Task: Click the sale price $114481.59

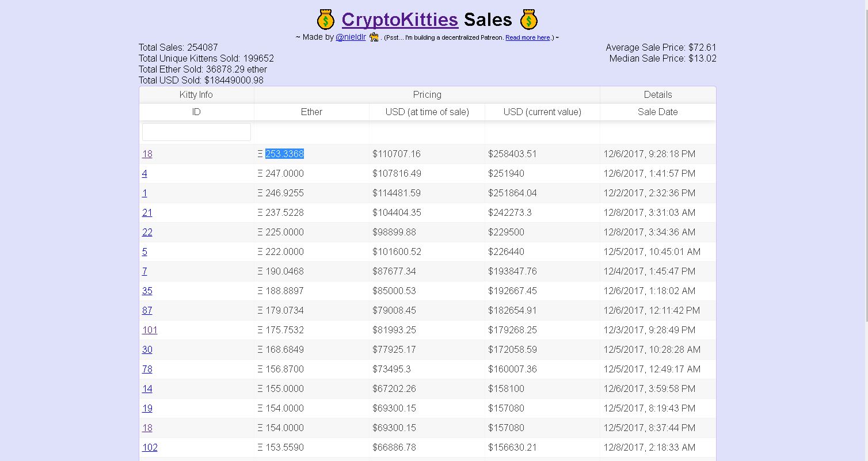Action: coord(397,193)
